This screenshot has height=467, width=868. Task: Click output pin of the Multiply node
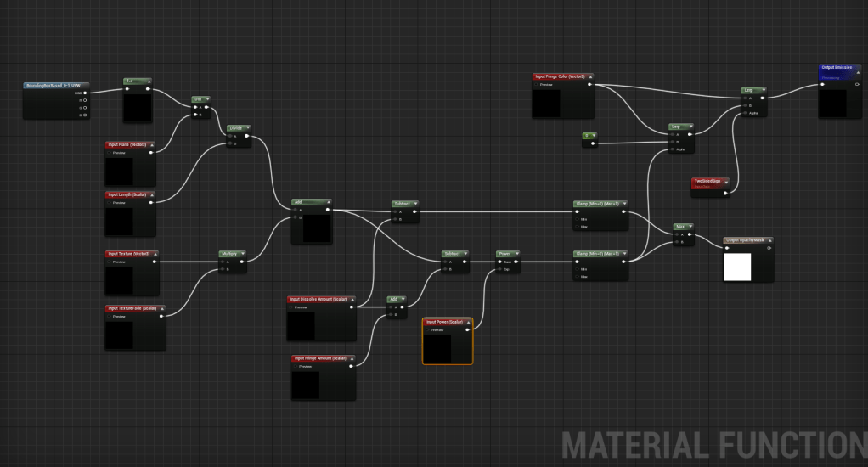(x=243, y=262)
